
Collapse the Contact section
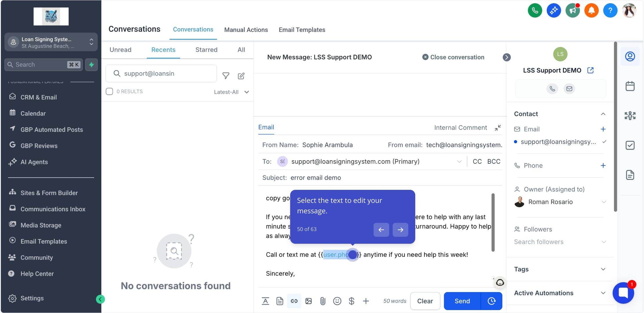click(603, 114)
